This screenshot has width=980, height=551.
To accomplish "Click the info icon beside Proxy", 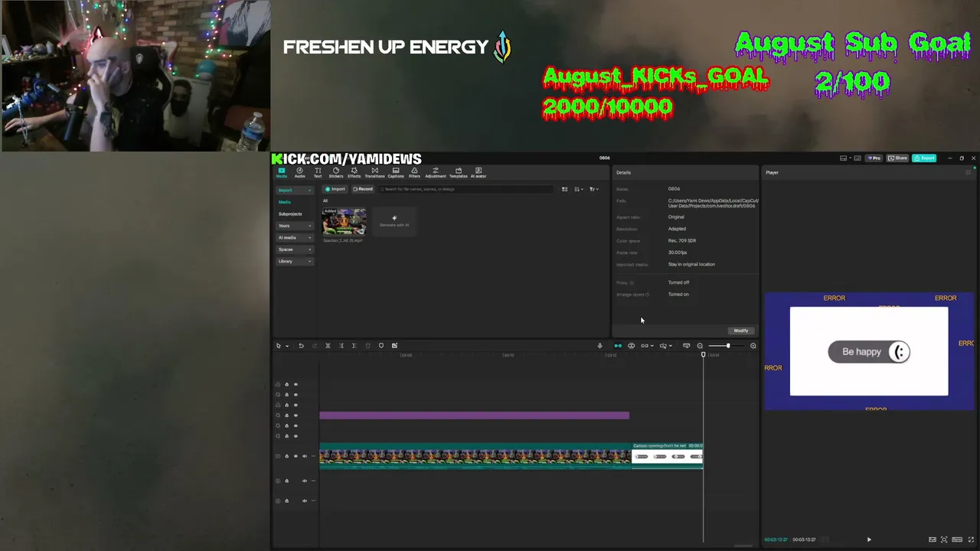I will click(632, 282).
